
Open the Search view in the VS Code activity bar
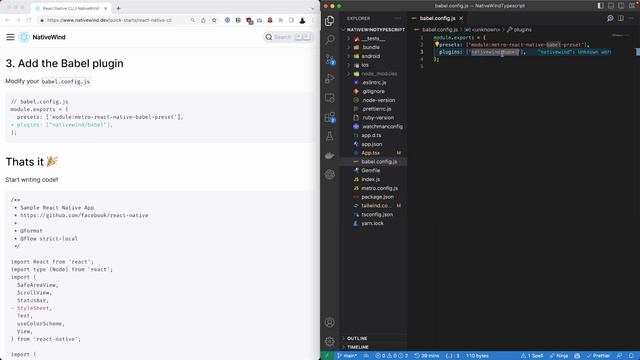[x=330, y=40]
